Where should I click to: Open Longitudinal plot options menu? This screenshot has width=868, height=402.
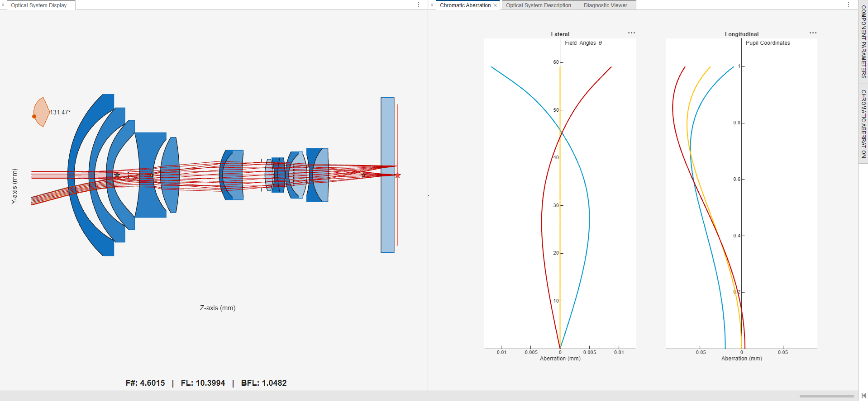coord(813,33)
